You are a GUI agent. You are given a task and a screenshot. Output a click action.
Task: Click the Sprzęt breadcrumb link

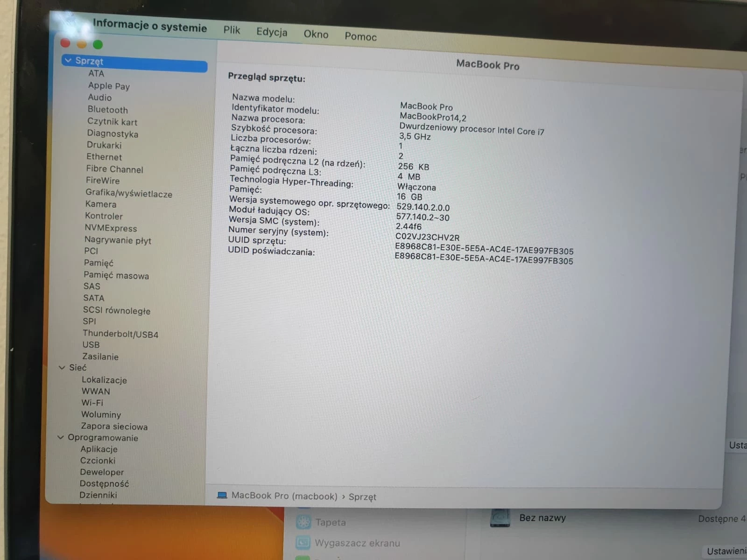point(364,497)
